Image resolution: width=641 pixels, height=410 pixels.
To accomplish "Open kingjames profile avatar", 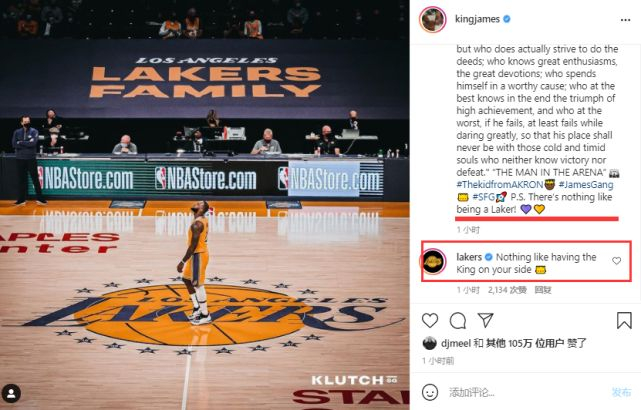I will coord(433,19).
